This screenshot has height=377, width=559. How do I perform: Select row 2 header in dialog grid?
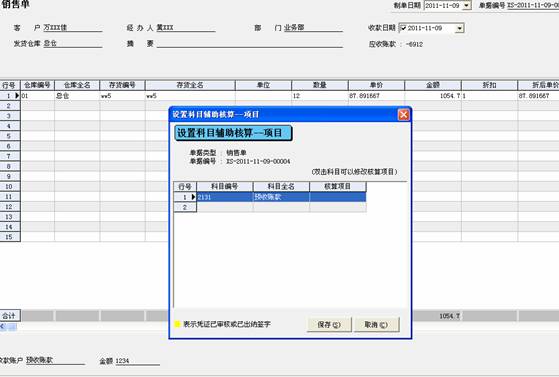coord(185,207)
